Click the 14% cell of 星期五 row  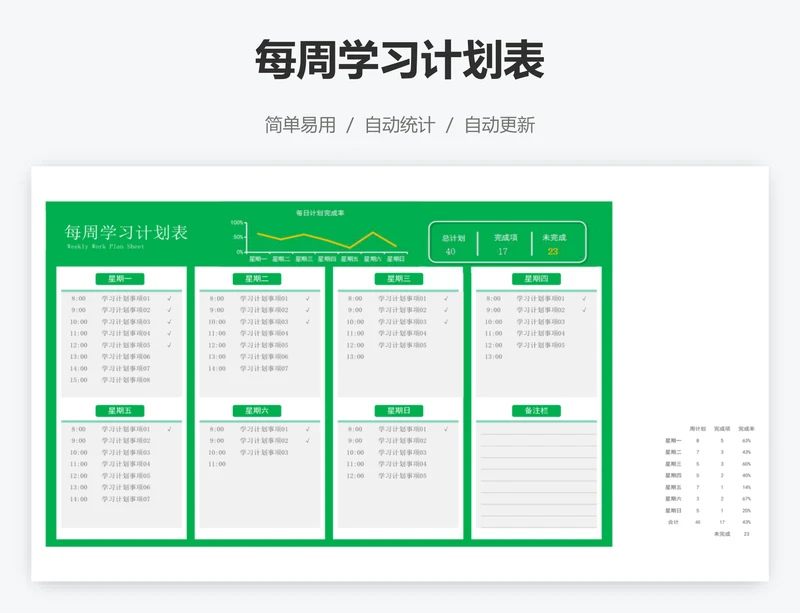point(746,487)
